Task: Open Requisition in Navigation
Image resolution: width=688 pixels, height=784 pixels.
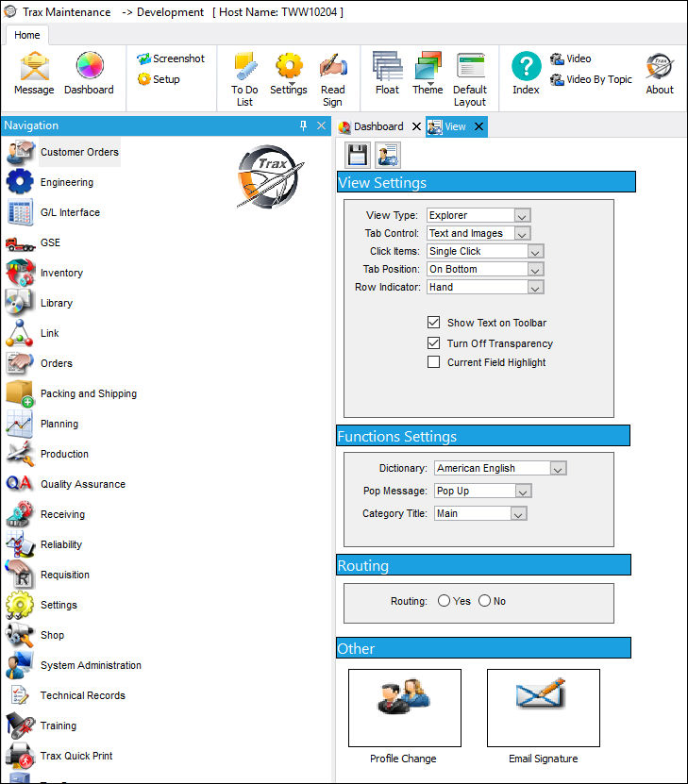Action: pos(48,575)
